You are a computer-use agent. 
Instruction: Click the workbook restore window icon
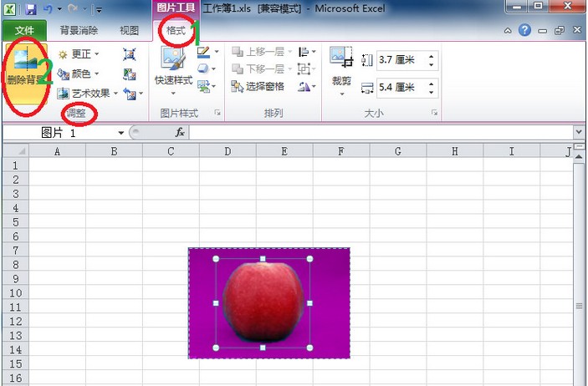coord(560,30)
